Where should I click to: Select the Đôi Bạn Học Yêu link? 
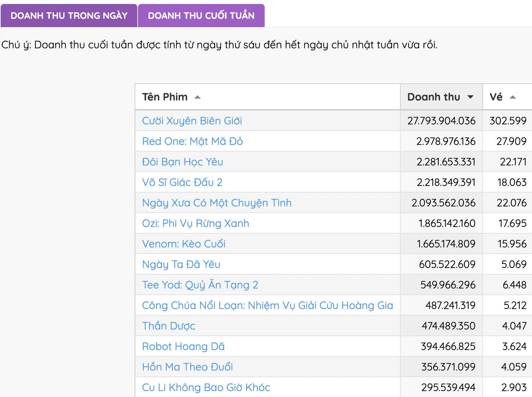182,162
